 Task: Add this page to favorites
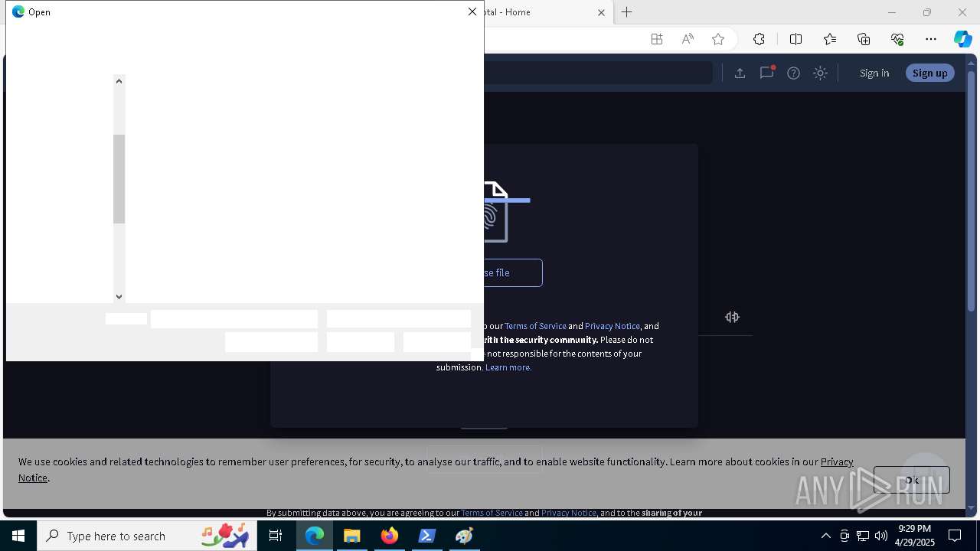[x=718, y=39]
